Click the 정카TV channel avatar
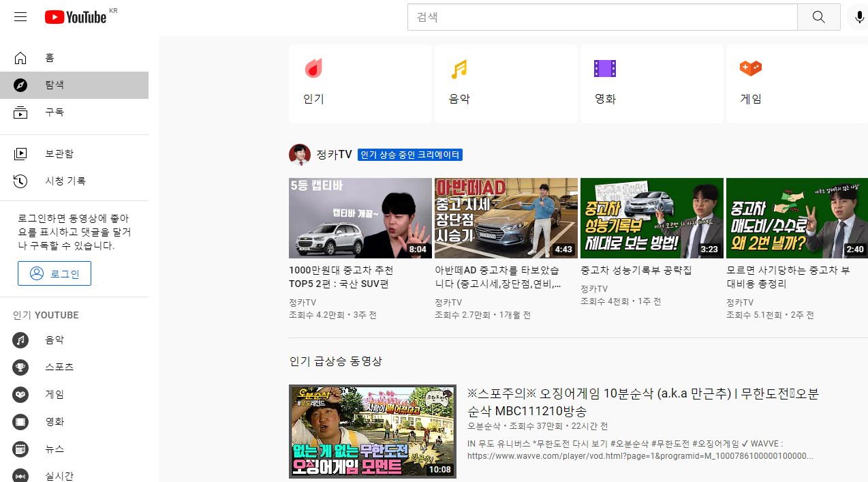 300,155
